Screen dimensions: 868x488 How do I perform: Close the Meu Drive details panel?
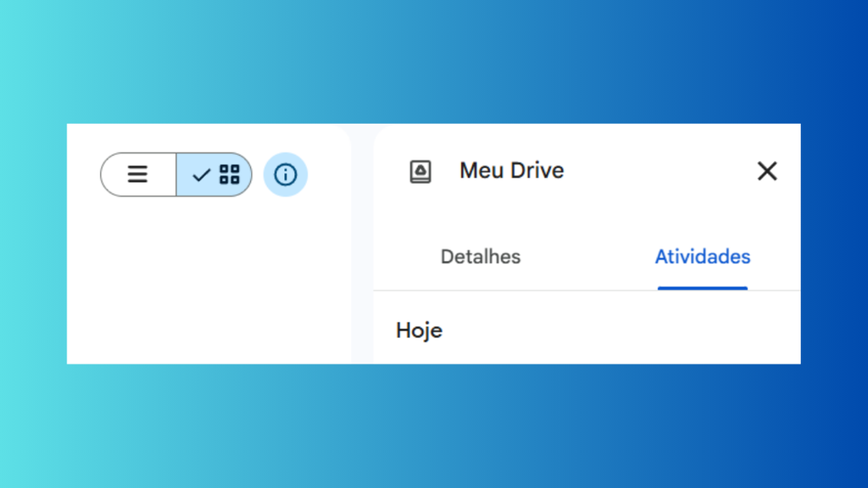(767, 171)
